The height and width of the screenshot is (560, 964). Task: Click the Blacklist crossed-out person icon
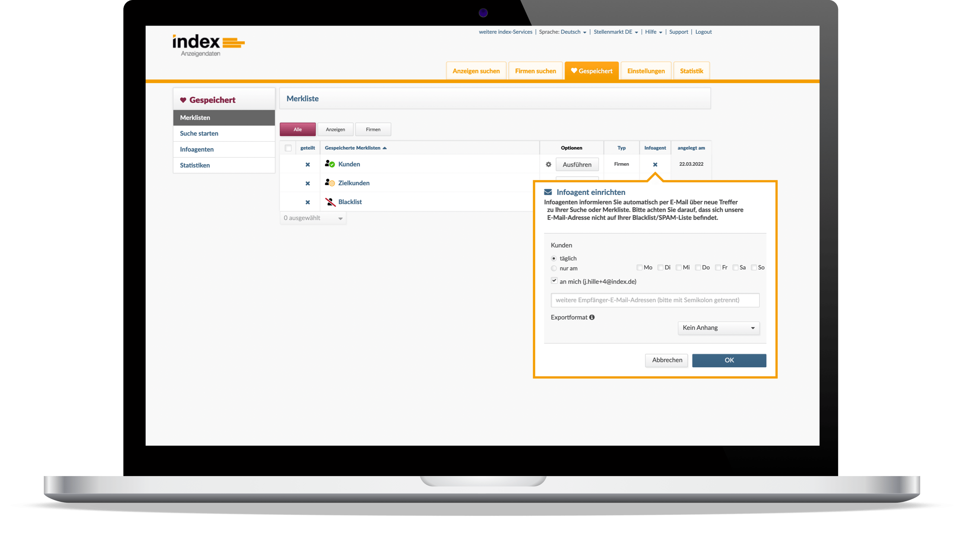330,202
